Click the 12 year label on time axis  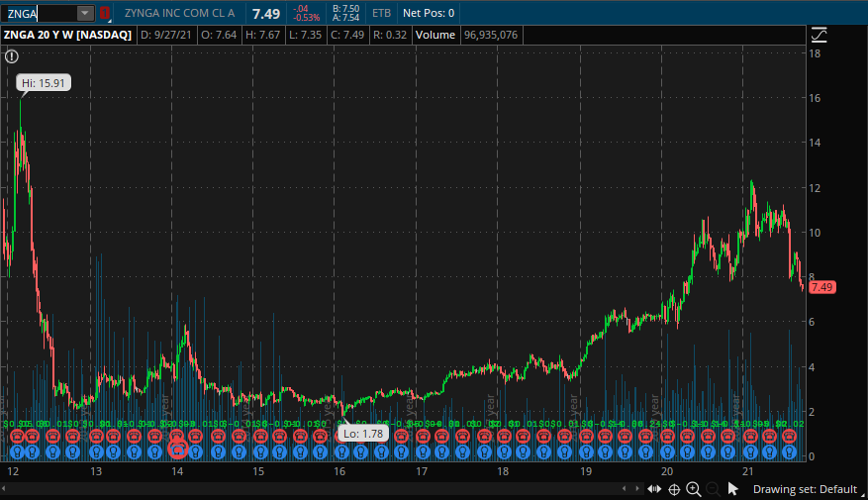point(13,471)
